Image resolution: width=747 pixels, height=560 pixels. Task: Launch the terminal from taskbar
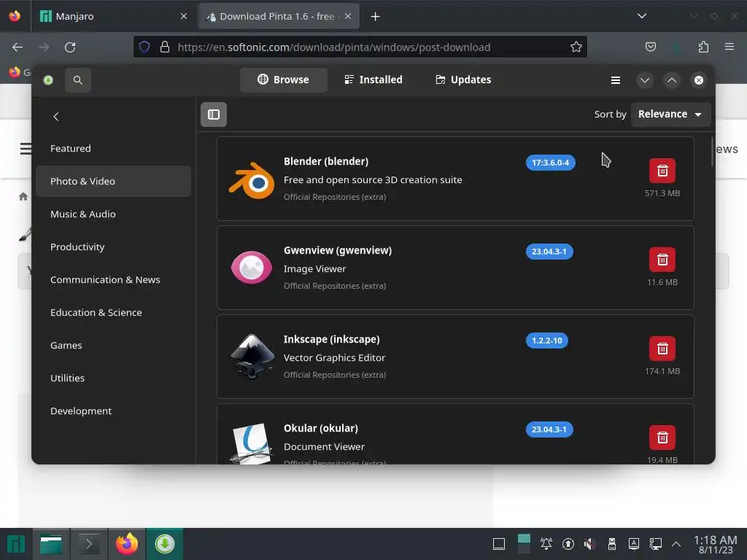pyautogui.click(x=88, y=544)
